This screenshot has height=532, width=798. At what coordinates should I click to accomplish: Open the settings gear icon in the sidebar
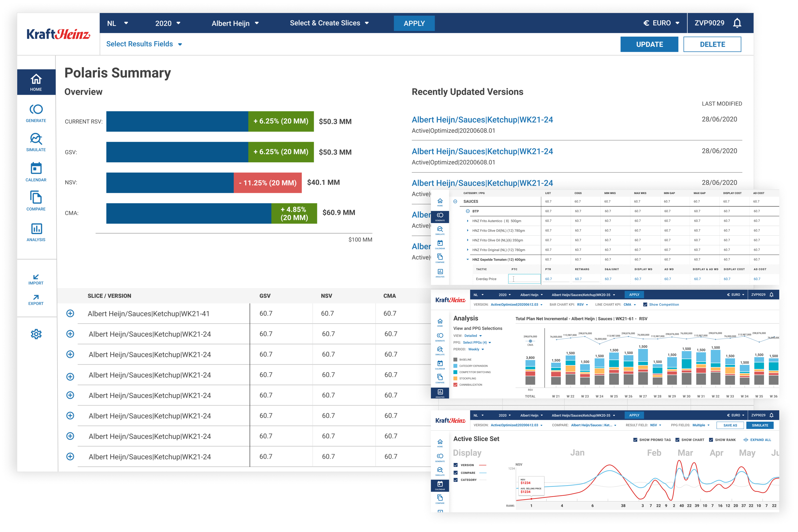click(36, 334)
